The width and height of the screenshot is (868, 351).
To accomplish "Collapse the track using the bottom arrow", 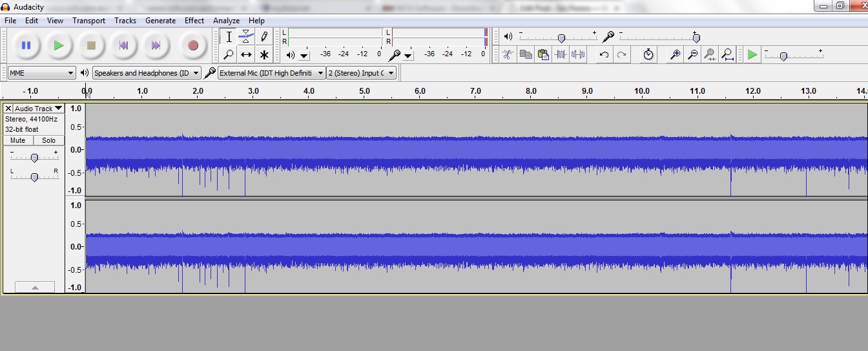I will point(35,287).
